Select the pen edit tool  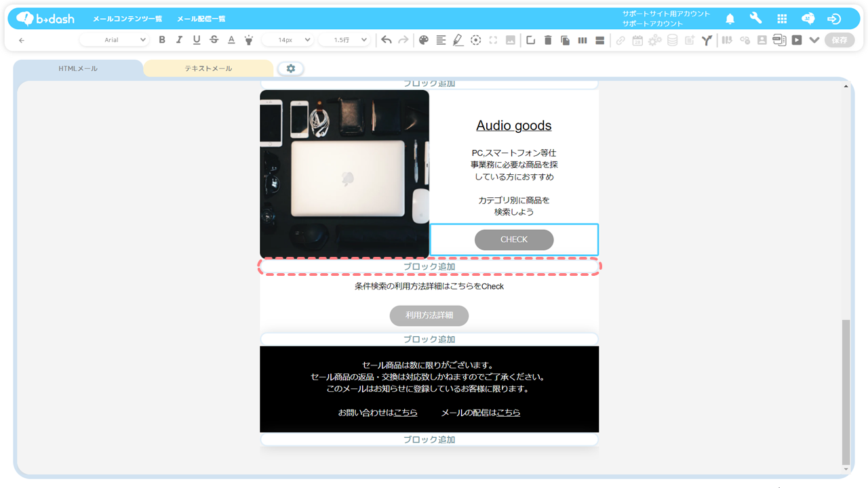click(x=458, y=40)
